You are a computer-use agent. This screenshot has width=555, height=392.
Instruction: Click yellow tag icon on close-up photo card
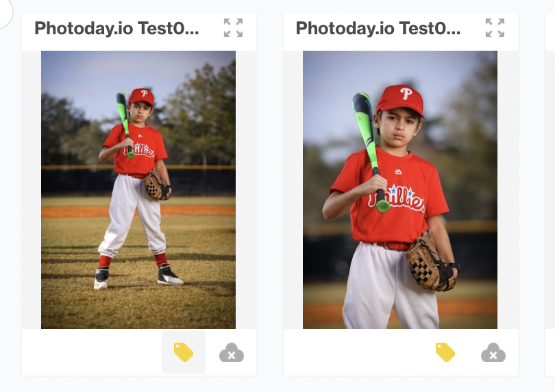coord(445,352)
